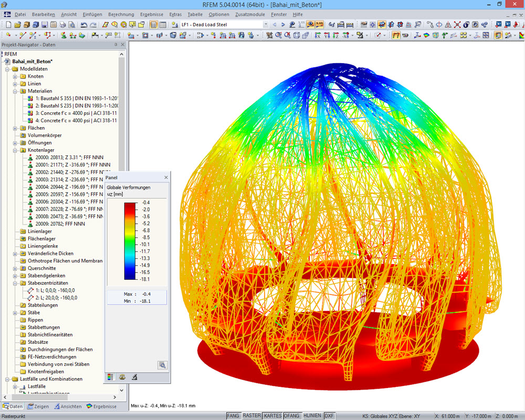Open the Zusatzmodule menu

[x=250, y=14]
